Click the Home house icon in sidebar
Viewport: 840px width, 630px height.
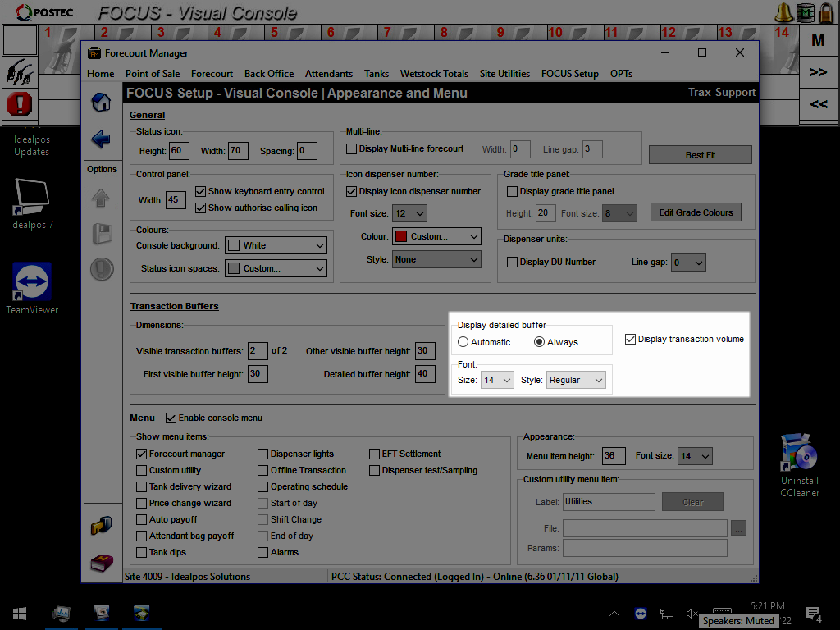coord(101,103)
